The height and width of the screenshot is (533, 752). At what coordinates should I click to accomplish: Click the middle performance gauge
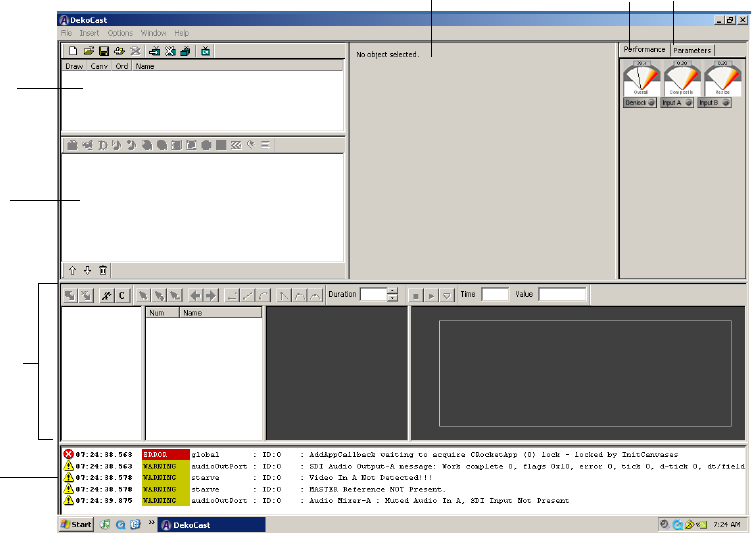[x=682, y=78]
